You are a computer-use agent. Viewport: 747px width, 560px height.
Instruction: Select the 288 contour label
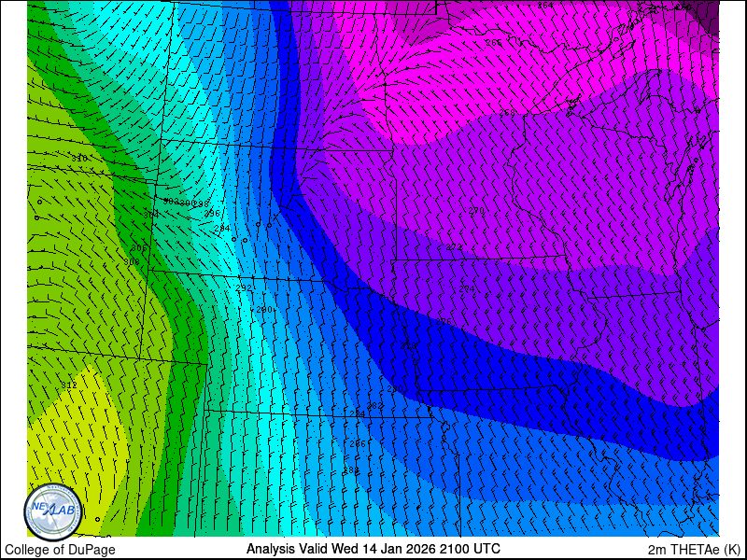[x=351, y=470]
